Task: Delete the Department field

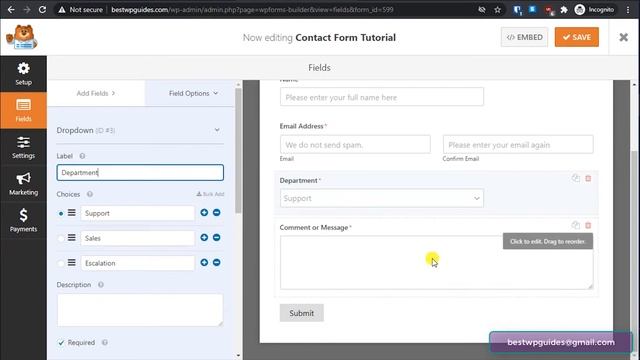Action: [x=588, y=178]
